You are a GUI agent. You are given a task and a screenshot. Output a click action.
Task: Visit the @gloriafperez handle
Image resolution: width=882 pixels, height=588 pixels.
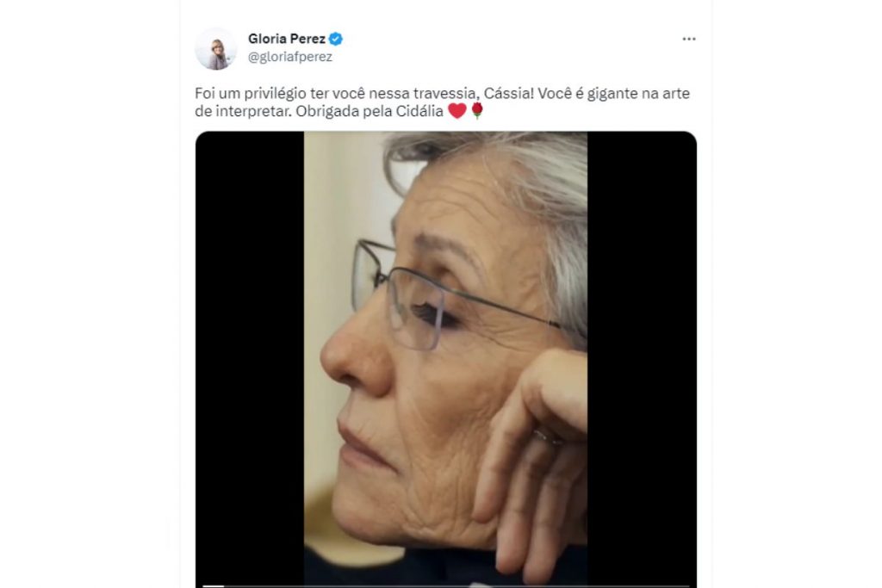click(289, 57)
